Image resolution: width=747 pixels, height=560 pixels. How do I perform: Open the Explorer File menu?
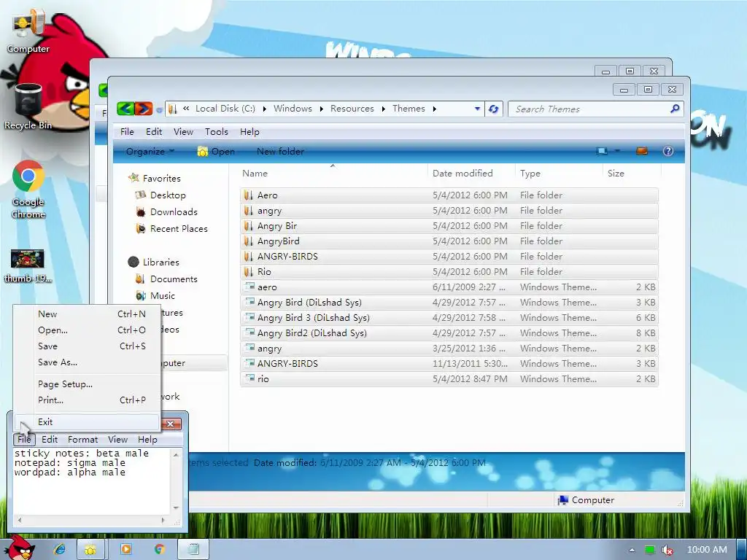point(127,132)
